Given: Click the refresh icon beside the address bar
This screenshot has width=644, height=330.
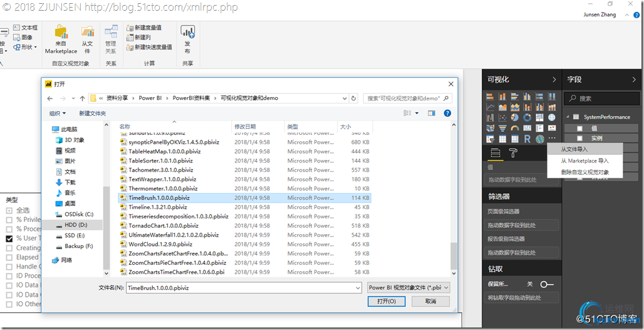Looking at the screenshot, I should (353, 98).
